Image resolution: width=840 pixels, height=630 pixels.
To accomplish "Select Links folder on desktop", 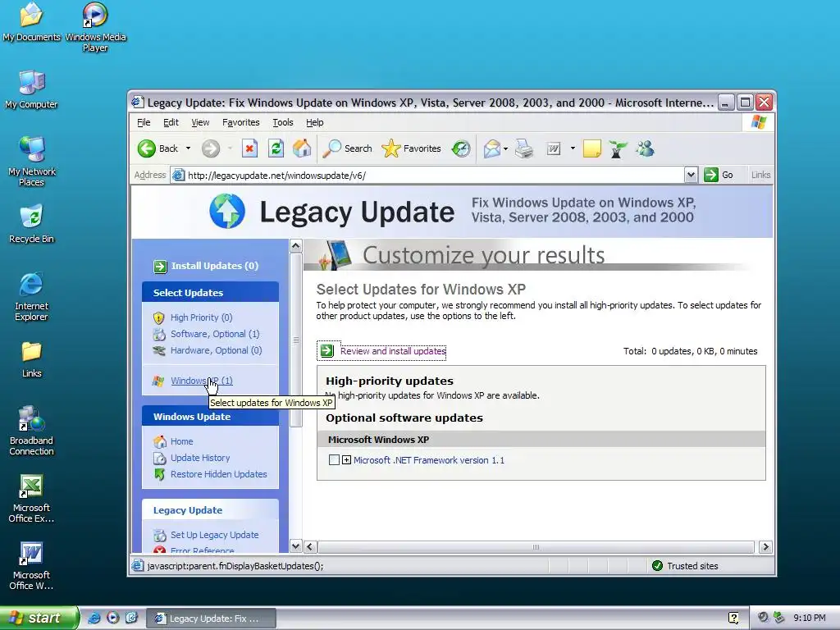I will (31, 359).
